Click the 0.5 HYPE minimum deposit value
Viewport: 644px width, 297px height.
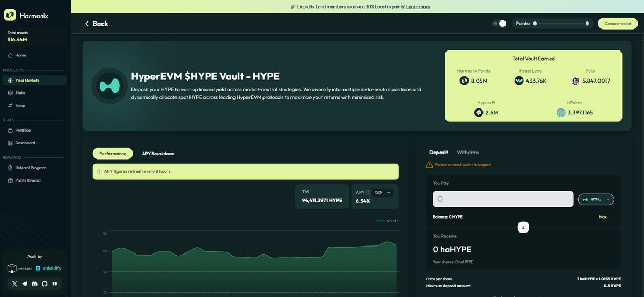(612, 286)
